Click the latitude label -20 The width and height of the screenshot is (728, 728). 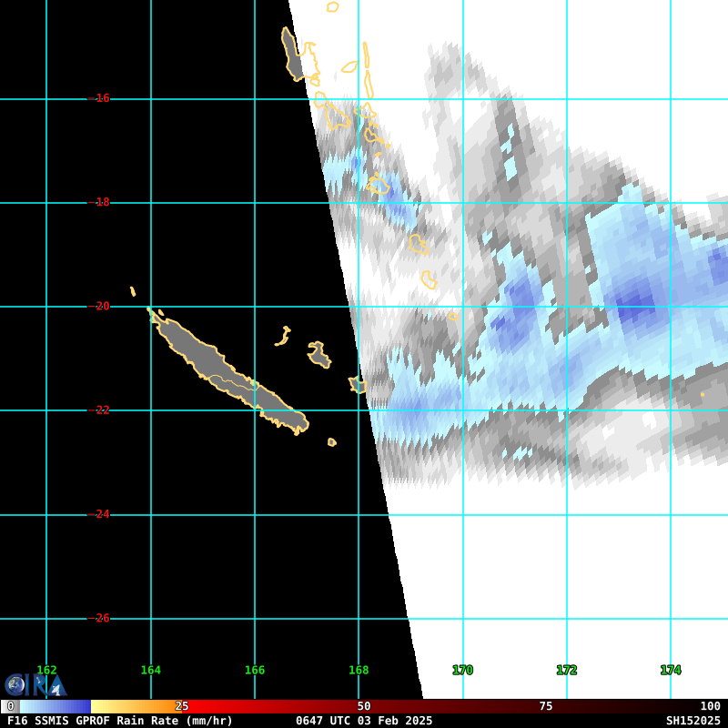click(99, 306)
